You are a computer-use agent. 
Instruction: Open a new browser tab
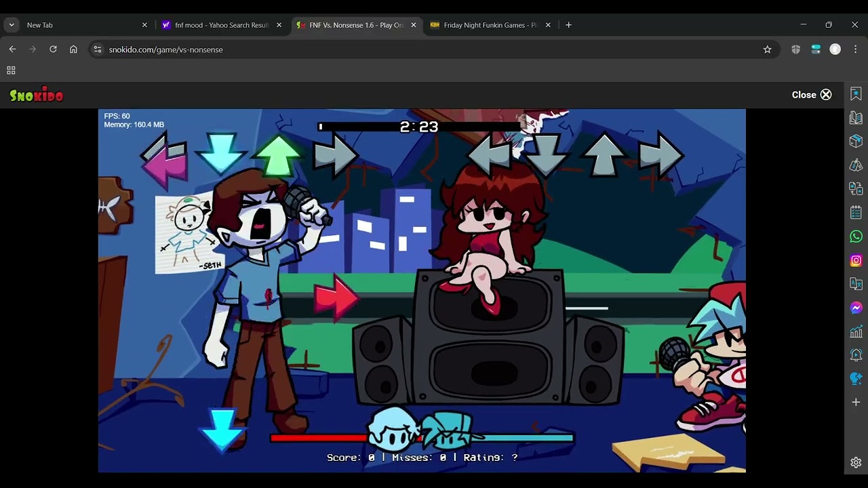click(568, 25)
